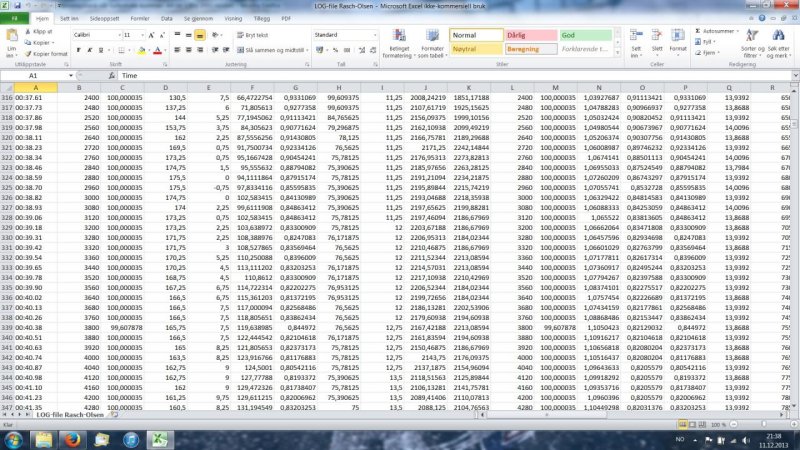
Task: Expand the Standard number format dropdown
Action: pos(375,34)
